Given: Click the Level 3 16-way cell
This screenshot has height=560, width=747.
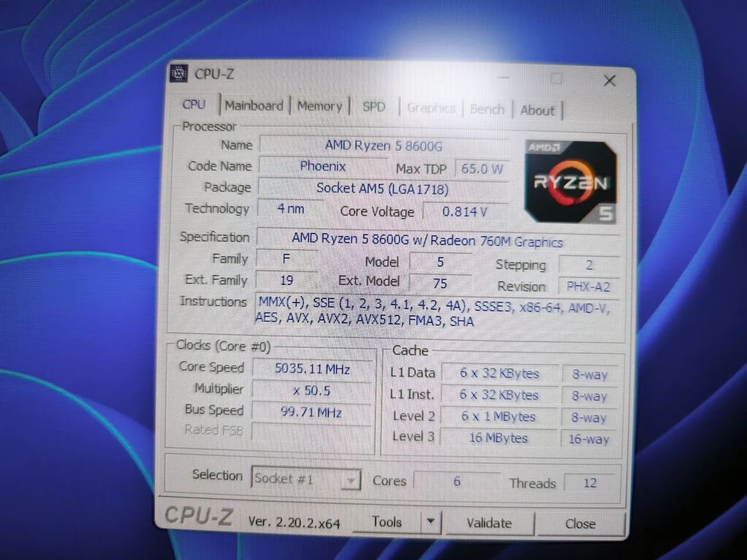Looking at the screenshot, I should pos(589,439).
